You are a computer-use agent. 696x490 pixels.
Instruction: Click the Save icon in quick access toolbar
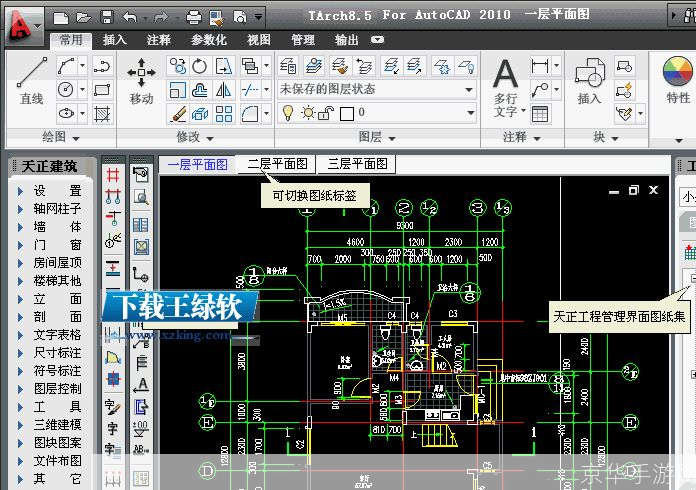pyautogui.click(x=107, y=17)
